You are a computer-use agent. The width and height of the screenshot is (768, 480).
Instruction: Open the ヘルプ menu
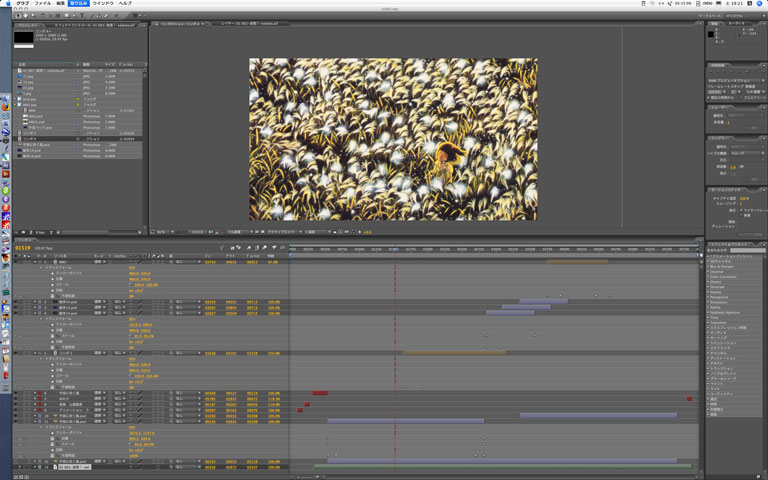(x=125, y=4)
